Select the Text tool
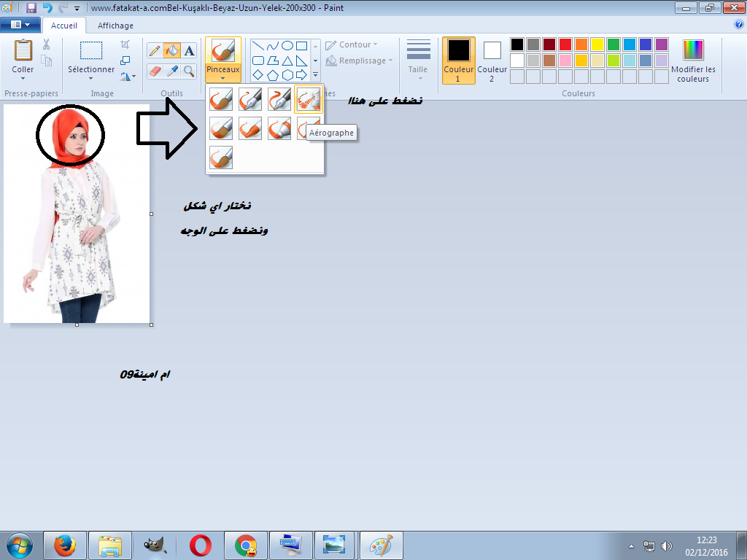Image resolution: width=747 pixels, height=560 pixels. tap(189, 50)
